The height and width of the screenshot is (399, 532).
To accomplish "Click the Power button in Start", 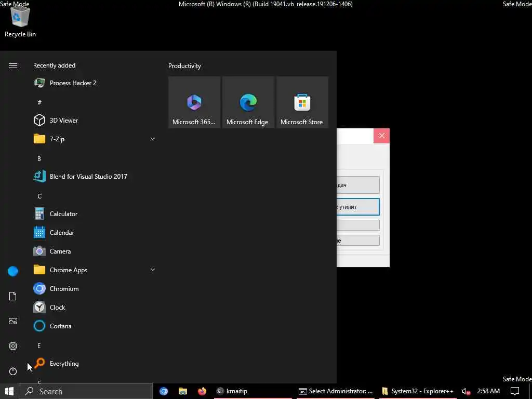I will coord(13,371).
